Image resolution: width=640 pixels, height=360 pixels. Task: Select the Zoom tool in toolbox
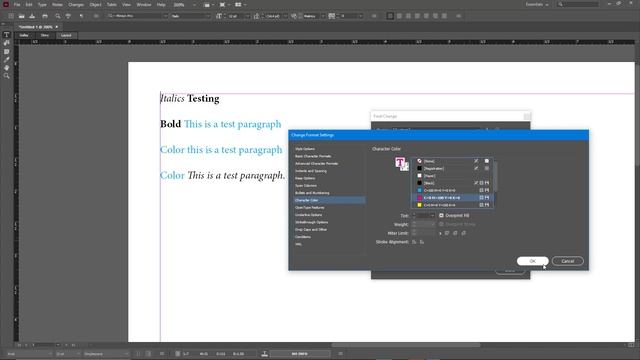tap(7, 76)
